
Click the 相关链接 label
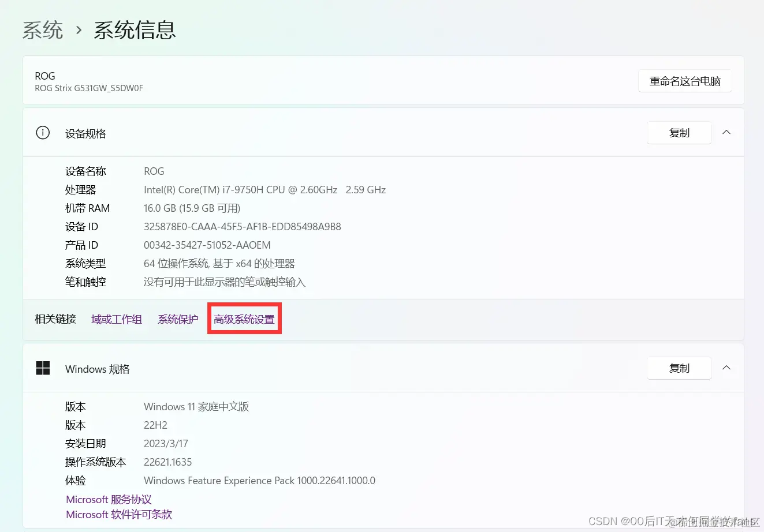[x=55, y=319]
